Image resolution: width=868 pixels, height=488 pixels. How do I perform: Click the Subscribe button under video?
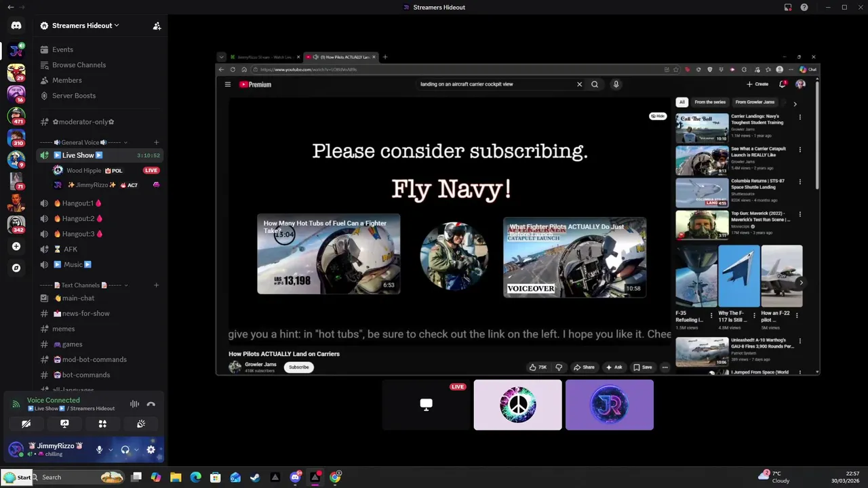click(298, 367)
